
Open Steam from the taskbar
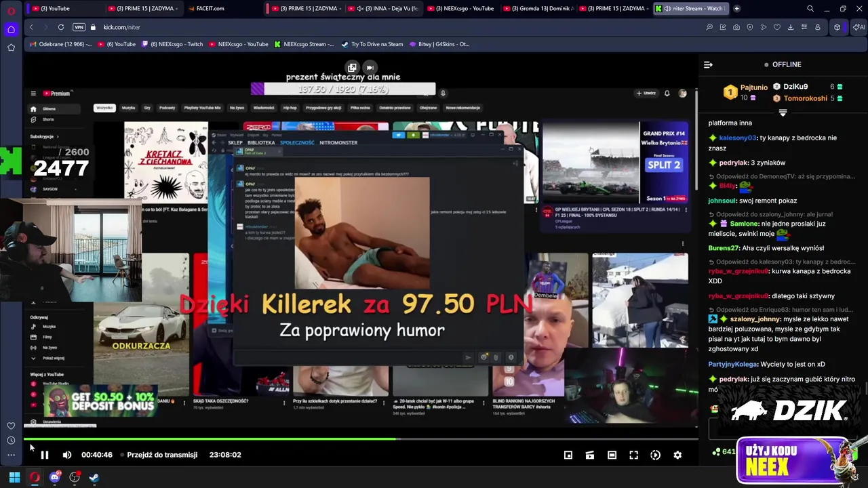tap(94, 477)
